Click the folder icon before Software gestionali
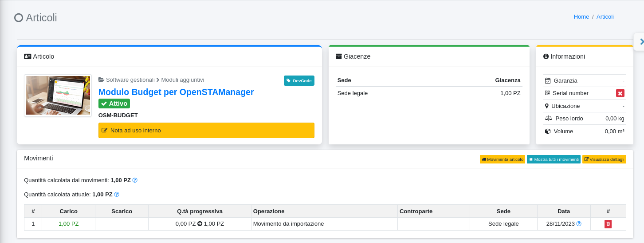644x243 pixels. click(101, 80)
